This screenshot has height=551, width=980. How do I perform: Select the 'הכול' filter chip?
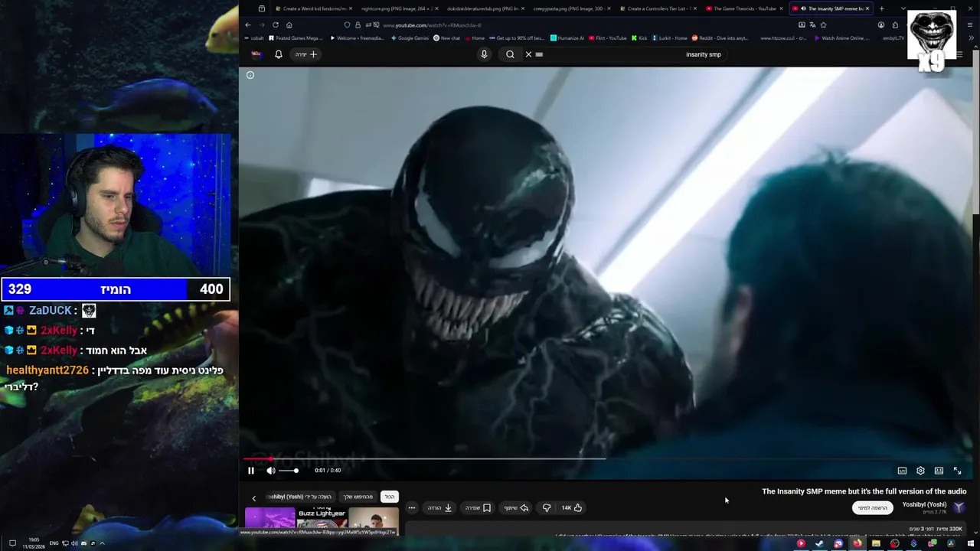[390, 497]
